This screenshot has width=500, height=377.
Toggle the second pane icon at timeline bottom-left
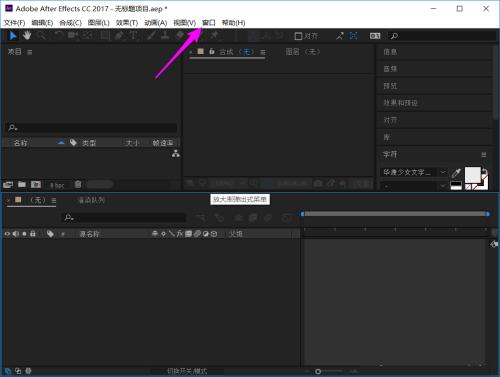tap(18, 371)
